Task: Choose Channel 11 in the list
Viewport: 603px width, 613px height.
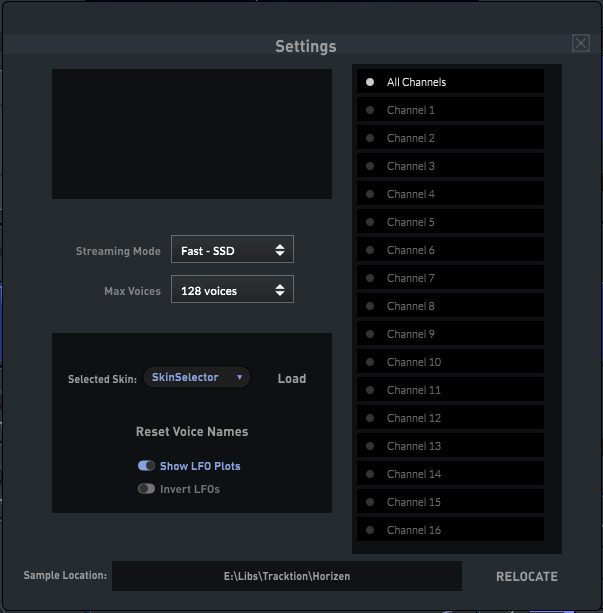Action: pos(450,389)
